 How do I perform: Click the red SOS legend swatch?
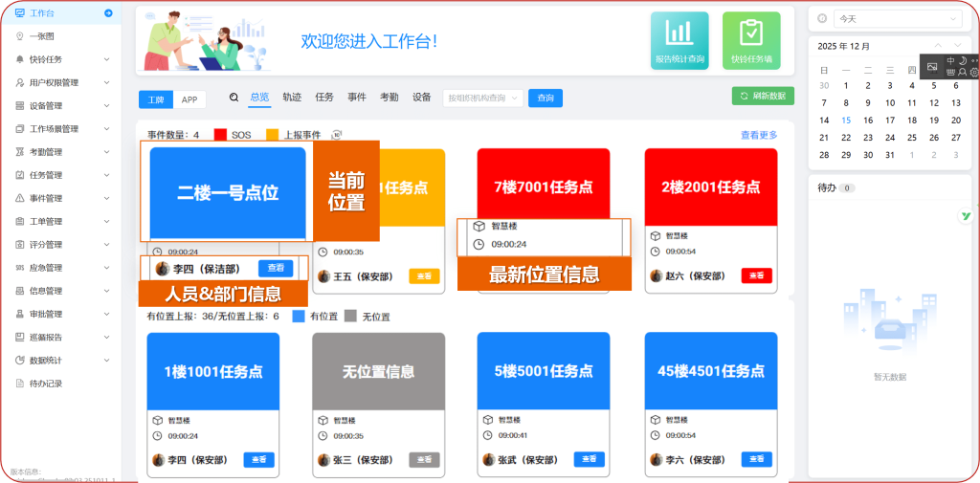click(x=220, y=135)
